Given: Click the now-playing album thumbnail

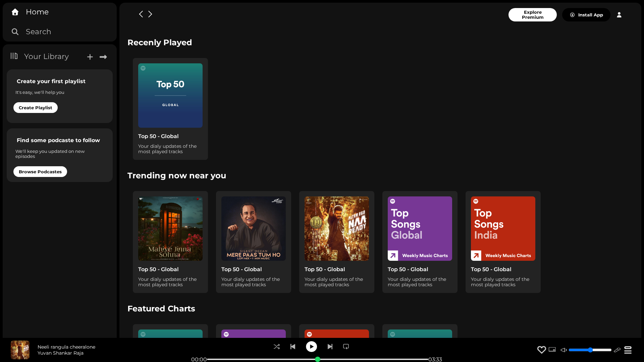Looking at the screenshot, I should [20, 350].
